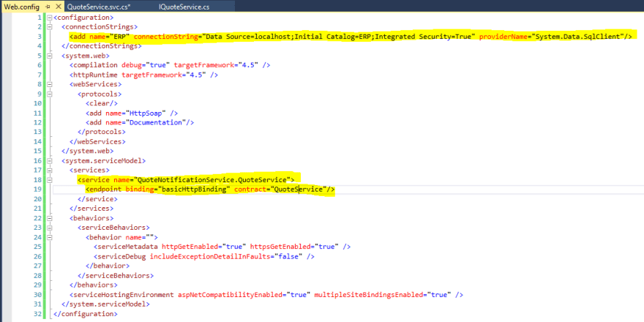644x322 pixels.
Task: Click the serviceDebug element on line 26
Action: [121, 256]
